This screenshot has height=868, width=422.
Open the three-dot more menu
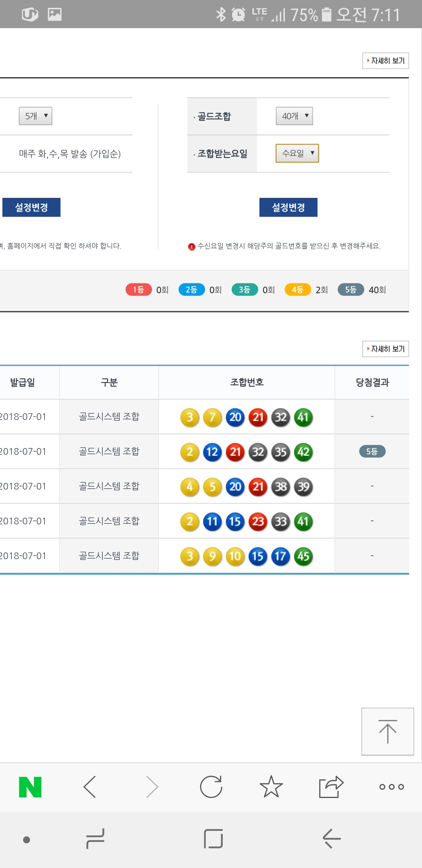click(x=391, y=787)
